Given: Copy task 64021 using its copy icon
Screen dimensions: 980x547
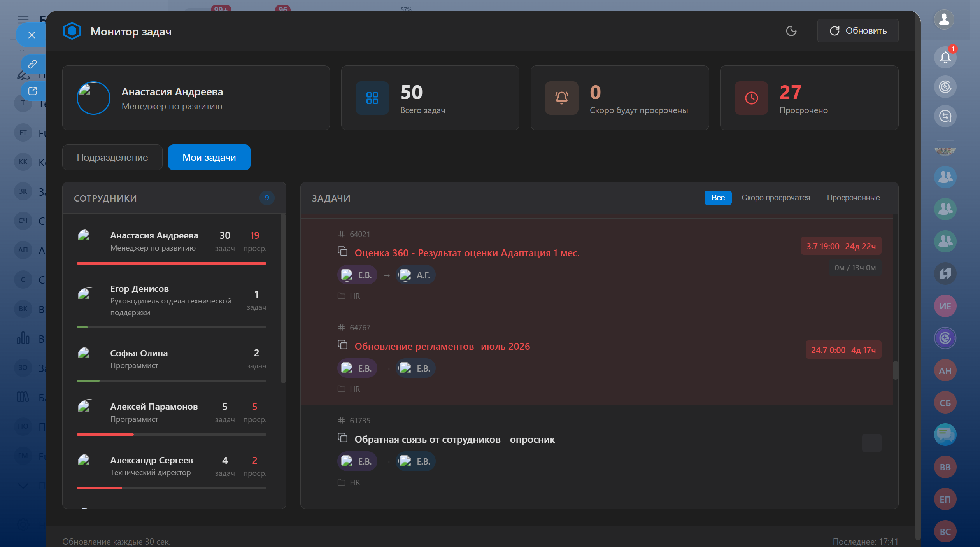Looking at the screenshot, I should click(x=342, y=251).
